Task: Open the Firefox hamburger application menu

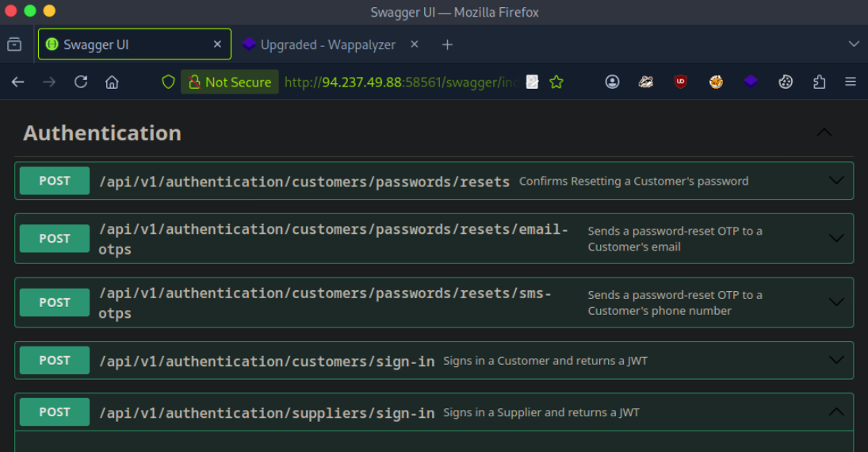Action: pyautogui.click(x=851, y=82)
